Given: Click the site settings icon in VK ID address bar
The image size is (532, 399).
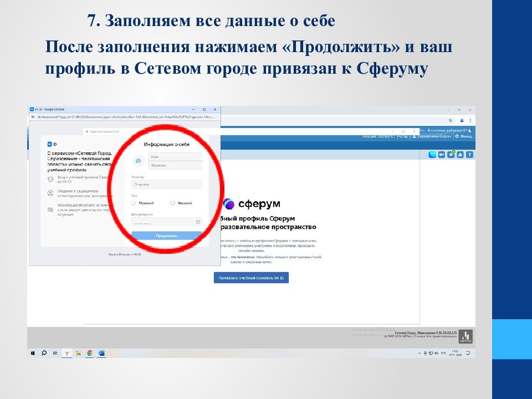Looking at the screenshot, I should pos(33,117).
